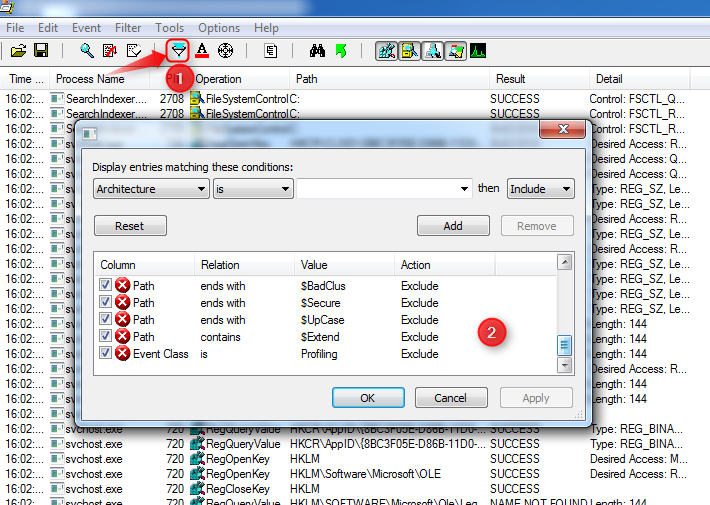Open Highlight settings (red A icon)

tap(202, 51)
